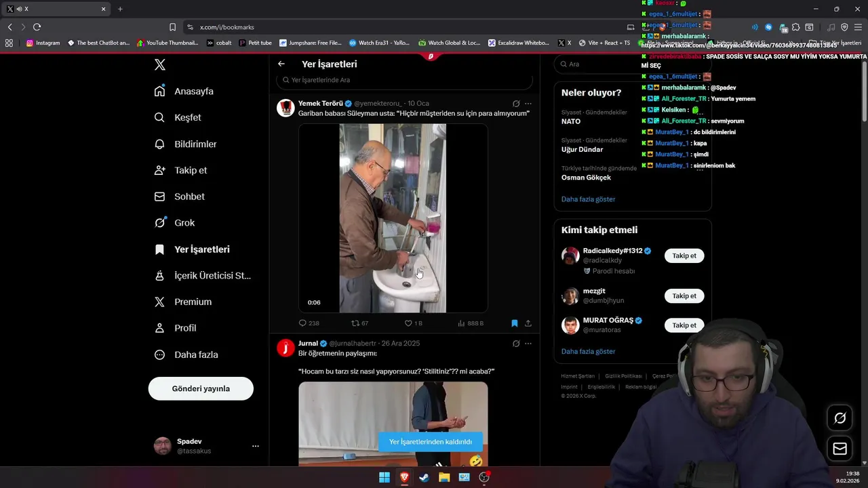Click Daha fazla göster under Kimi takip etmeli
Image resolution: width=868 pixels, height=488 pixels.
tap(588, 352)
